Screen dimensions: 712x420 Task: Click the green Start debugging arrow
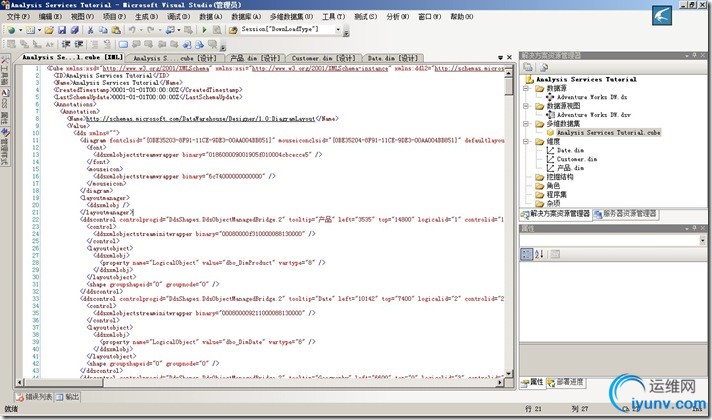(204, 30)
